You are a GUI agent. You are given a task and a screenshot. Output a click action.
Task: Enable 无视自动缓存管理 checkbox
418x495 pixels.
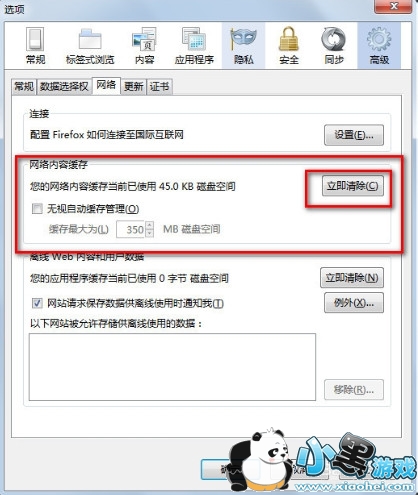point(37,209)
